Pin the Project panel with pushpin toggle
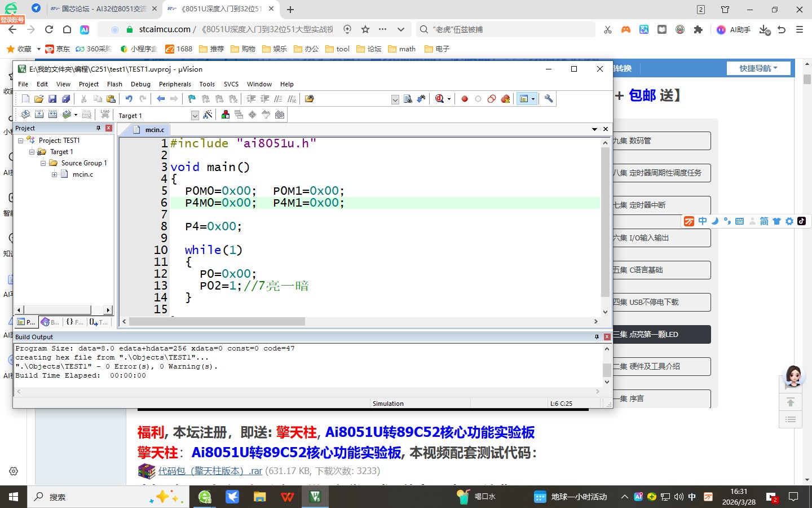 tap(98, 128)
